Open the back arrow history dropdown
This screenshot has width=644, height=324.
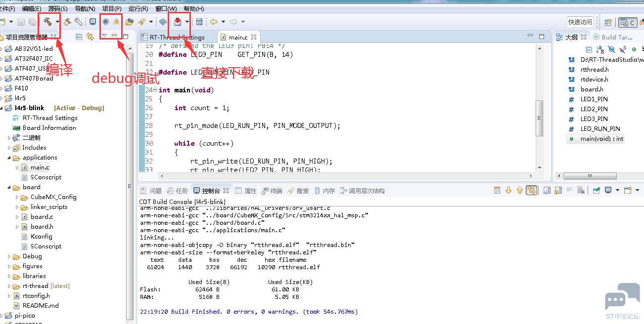(223, 22)
